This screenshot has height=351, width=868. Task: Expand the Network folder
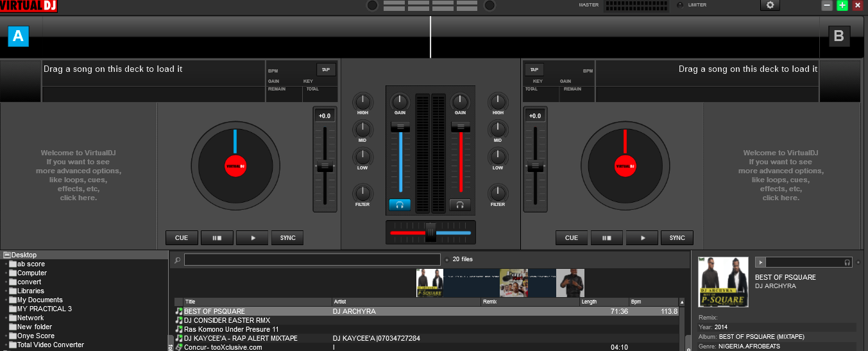6,318
